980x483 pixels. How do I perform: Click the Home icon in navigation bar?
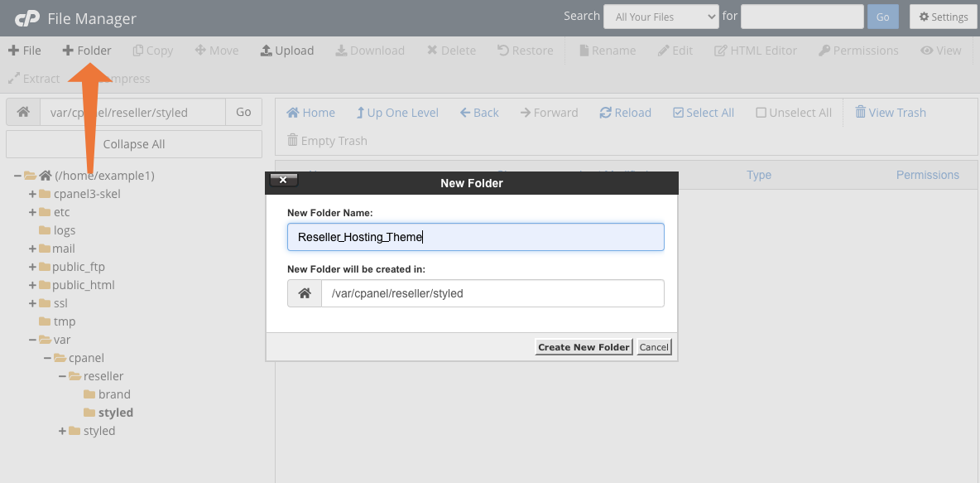[293, 113]
